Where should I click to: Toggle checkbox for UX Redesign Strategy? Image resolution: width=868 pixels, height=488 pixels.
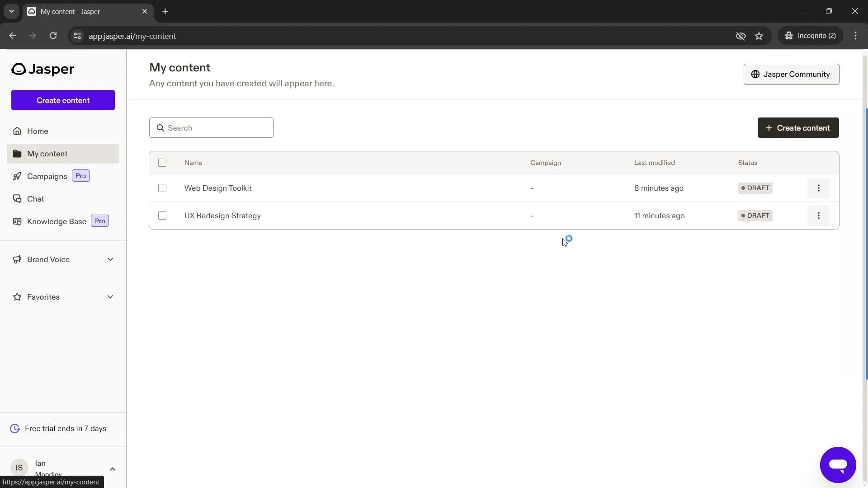(162, 216)
